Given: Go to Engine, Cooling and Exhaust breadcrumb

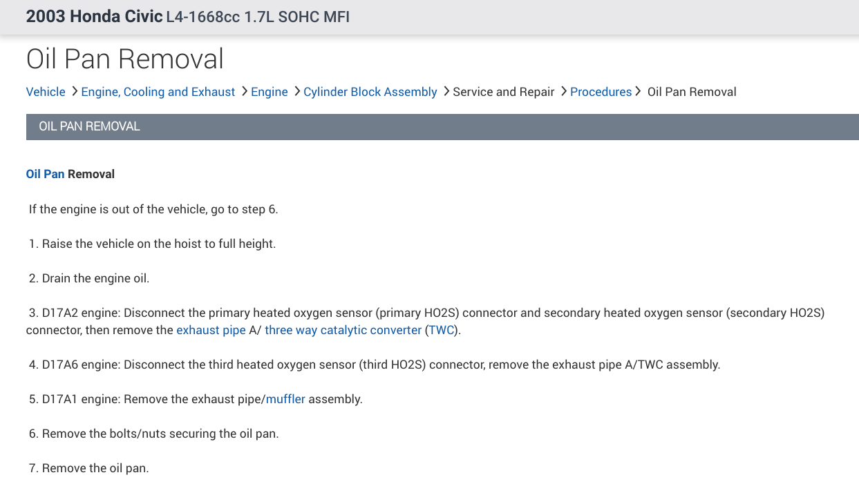Looking at the screenshot, I should tap(158, 92).
